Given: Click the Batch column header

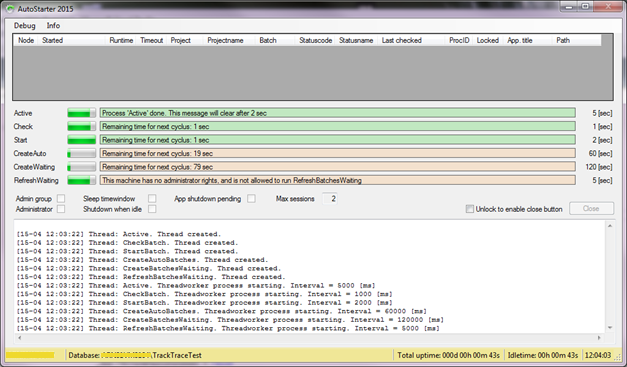Looking at the screenshot, I should [276, 40].
